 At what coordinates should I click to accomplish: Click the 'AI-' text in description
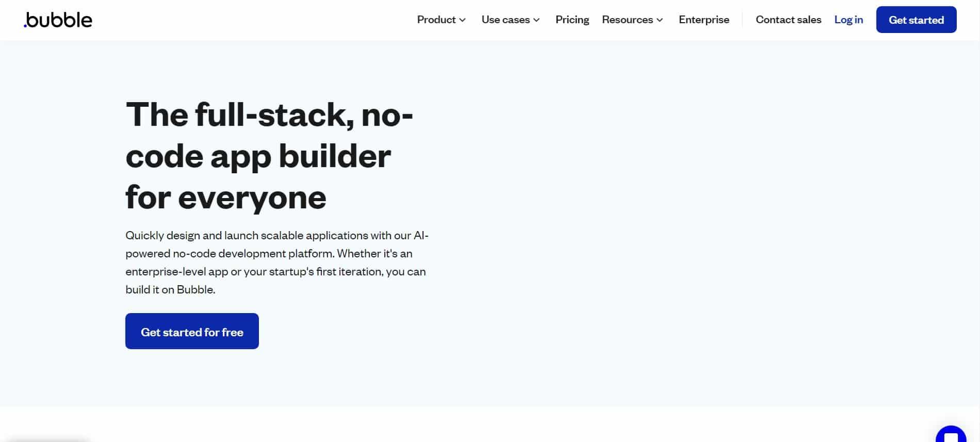tap(421, 235)
